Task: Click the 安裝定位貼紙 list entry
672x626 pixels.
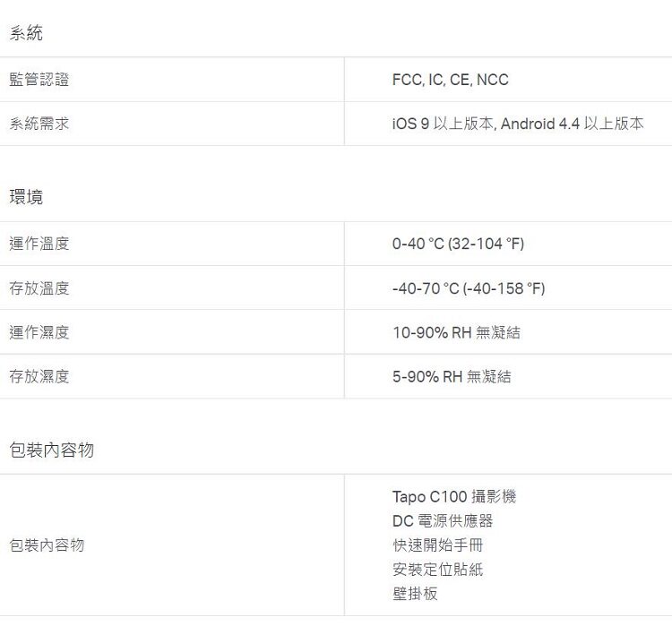Action: pos(437,570)
